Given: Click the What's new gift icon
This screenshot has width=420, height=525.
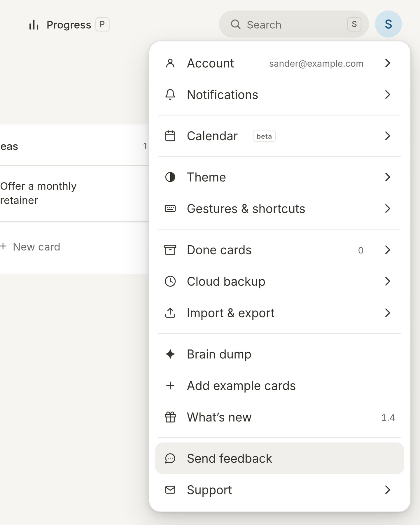Looking at the screenshot, I should pyautogui.click(x=170, y=417).
